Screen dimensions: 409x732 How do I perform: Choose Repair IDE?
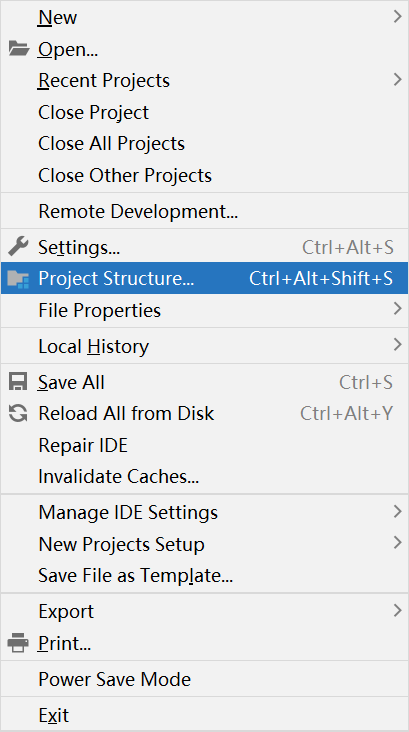pos(204,445)
